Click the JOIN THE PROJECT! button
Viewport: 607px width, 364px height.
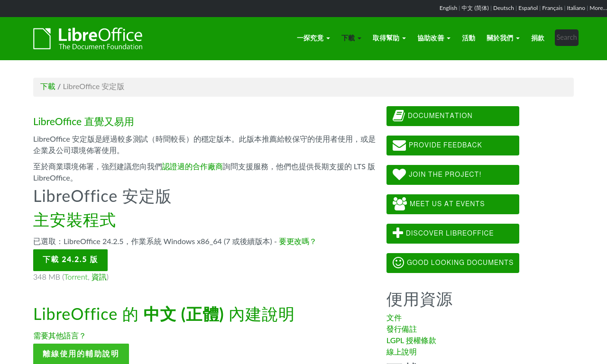453,175
